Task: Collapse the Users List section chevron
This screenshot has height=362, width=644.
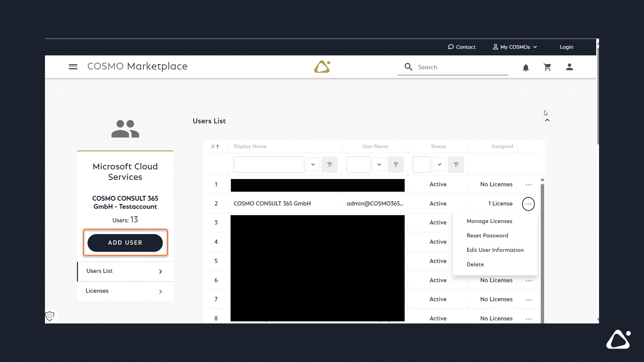Action: [x=547, y=120]
